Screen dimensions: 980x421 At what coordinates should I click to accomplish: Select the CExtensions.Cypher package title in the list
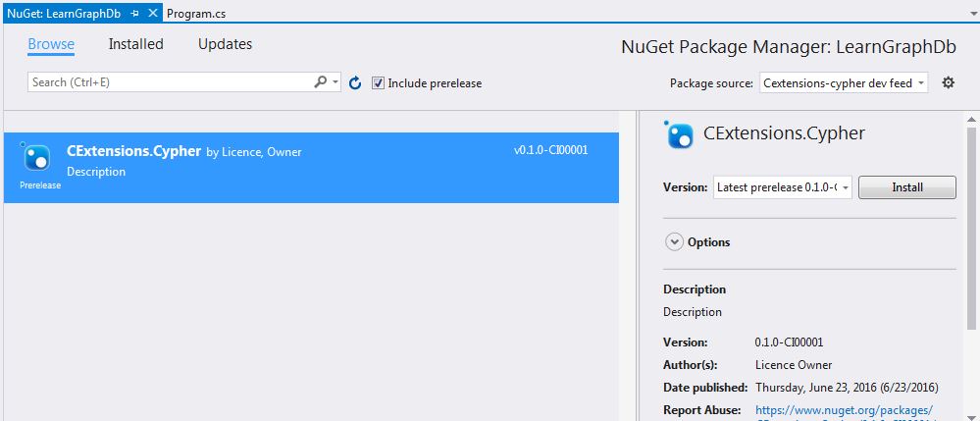[x=133, y=151]
